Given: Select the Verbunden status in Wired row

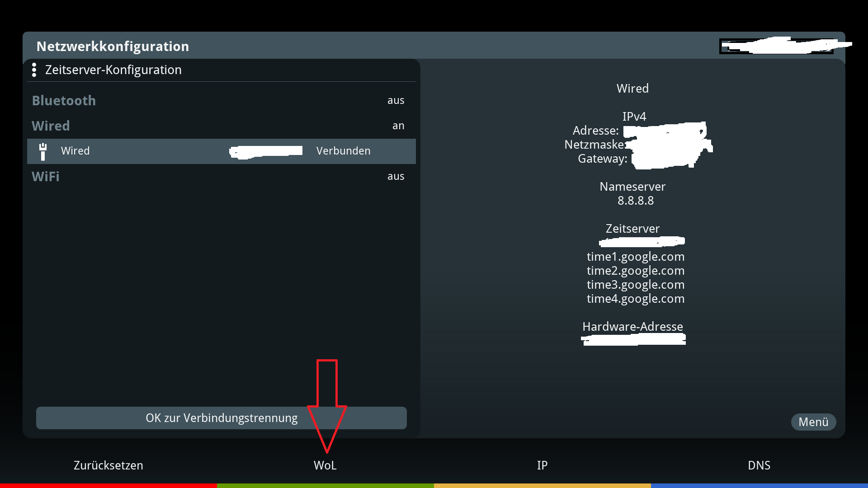Looking at the screenshot, I should tap(343, 151).
